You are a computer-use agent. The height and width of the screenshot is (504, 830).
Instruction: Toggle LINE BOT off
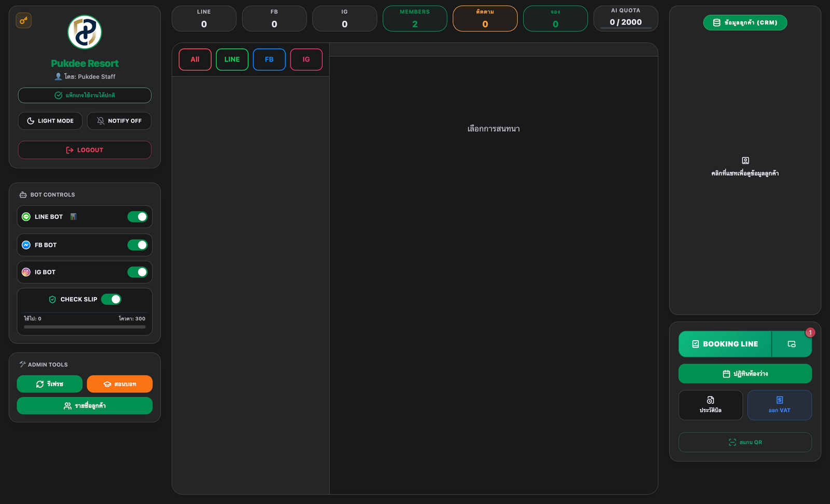[x=137, y=217]
